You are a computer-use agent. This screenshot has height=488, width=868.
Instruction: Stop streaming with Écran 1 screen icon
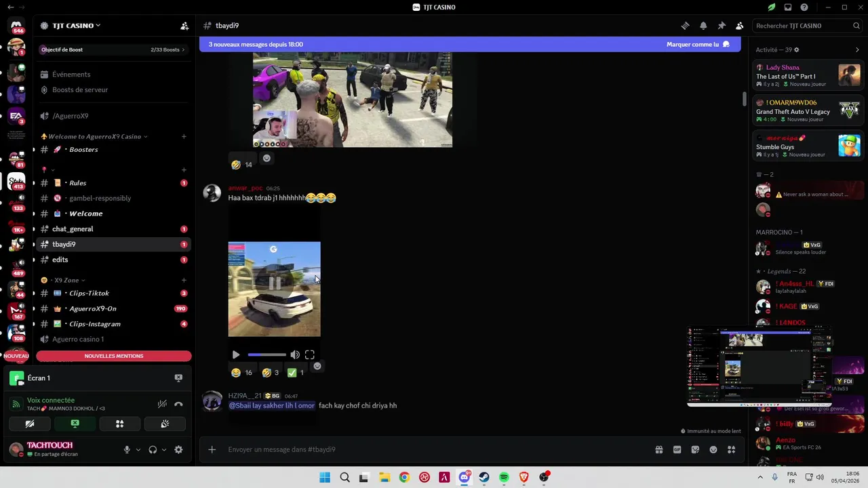click(x=178, y=378)
